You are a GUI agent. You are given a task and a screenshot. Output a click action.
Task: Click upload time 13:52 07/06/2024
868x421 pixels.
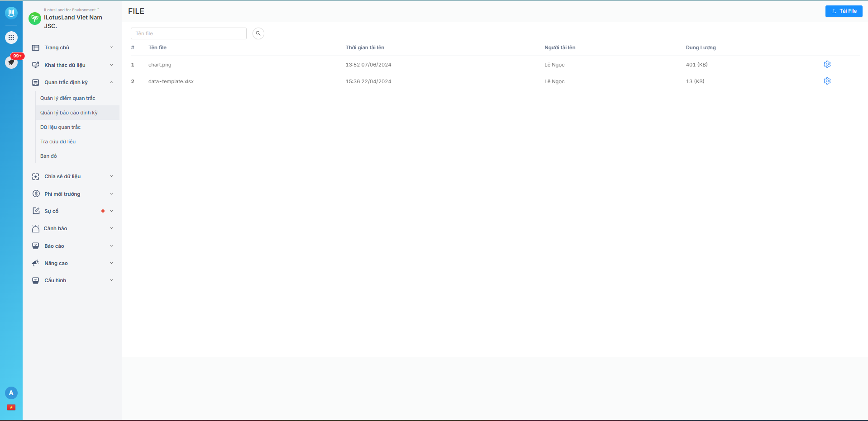pyautogui.click(x=368, y=65)
